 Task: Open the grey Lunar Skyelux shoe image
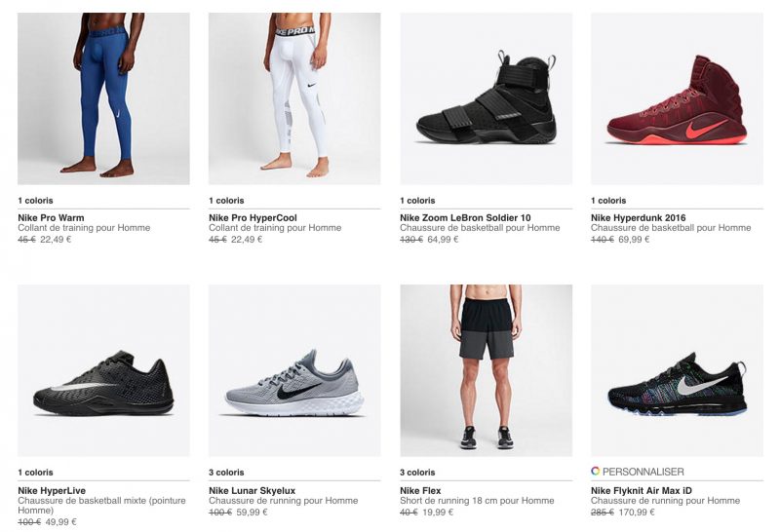pyautogui.click(x=294, y=370)
